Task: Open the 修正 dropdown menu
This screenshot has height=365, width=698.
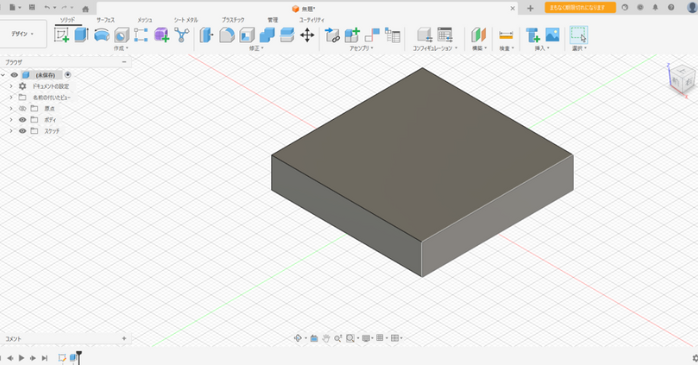Action: [256, 48]
